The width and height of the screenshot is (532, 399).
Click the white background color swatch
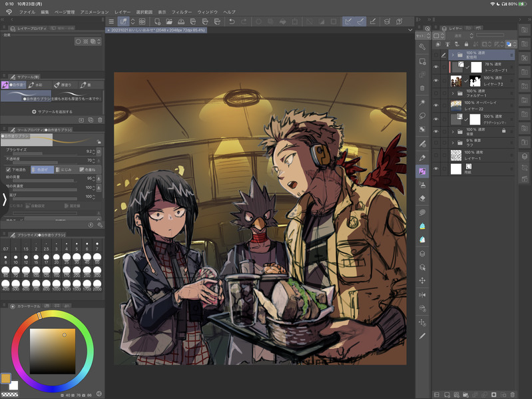coord(14,386)
